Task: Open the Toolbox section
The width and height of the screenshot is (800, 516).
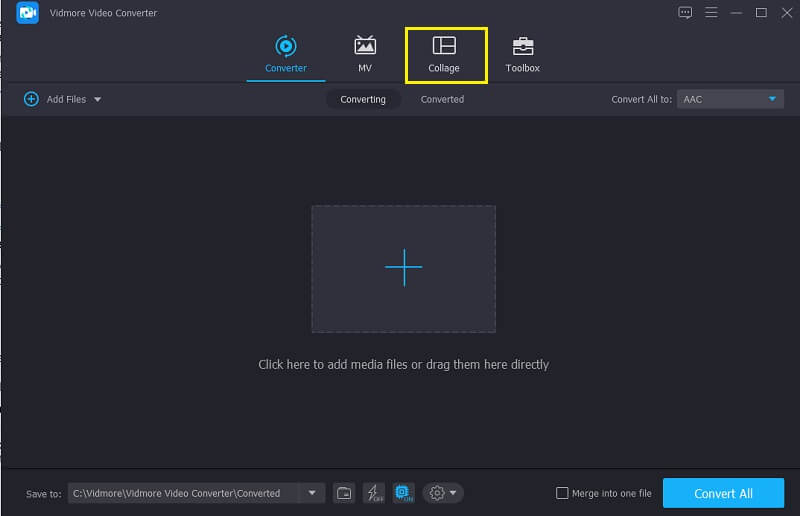Action: (522, 55)
